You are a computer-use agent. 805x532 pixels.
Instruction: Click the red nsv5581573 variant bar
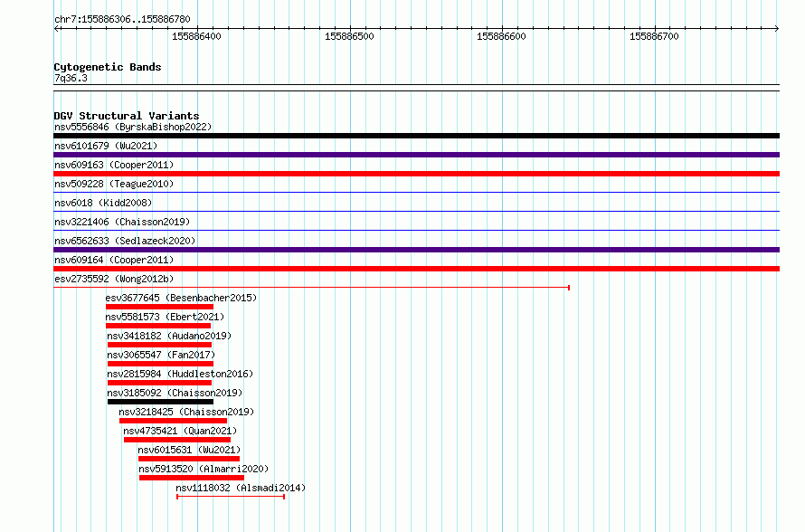coord(158,326)
